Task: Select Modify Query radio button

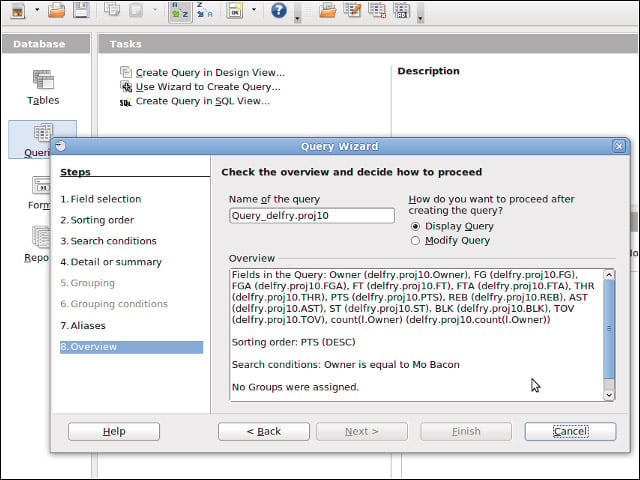Action: 415,241
